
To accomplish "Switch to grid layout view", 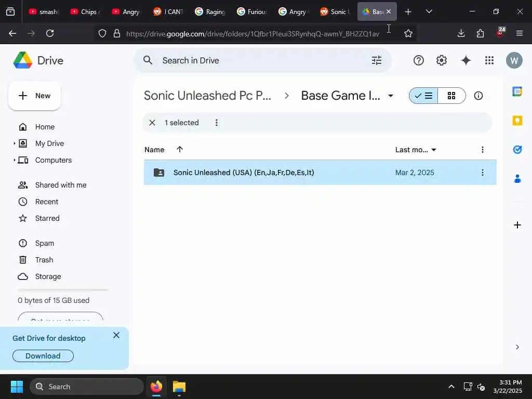I will pyautogui.click(x=451, y=96).
